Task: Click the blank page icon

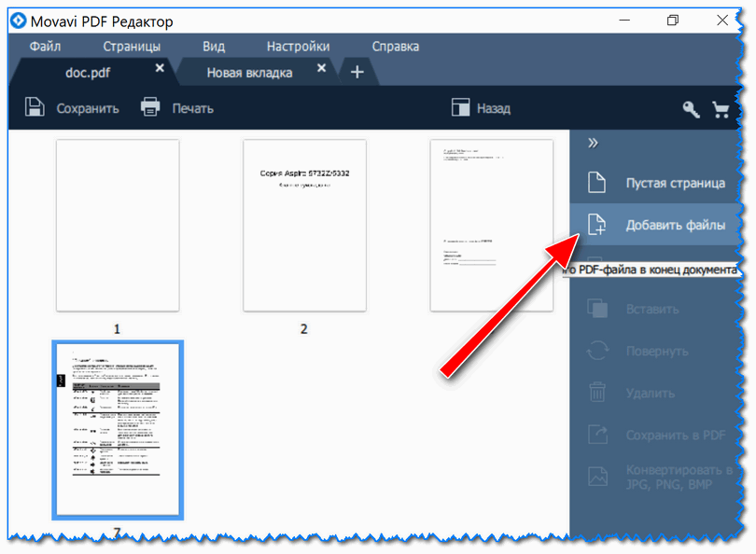Action: pos(597,183)
